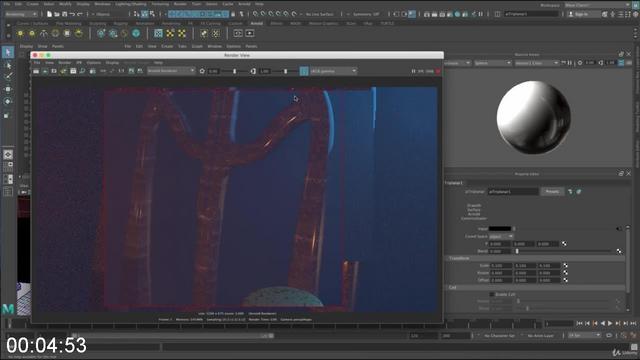Click the black color swatch in Property Editor
Image resolution: width=640 pixels, height=360 pixels.
(500, 229)
